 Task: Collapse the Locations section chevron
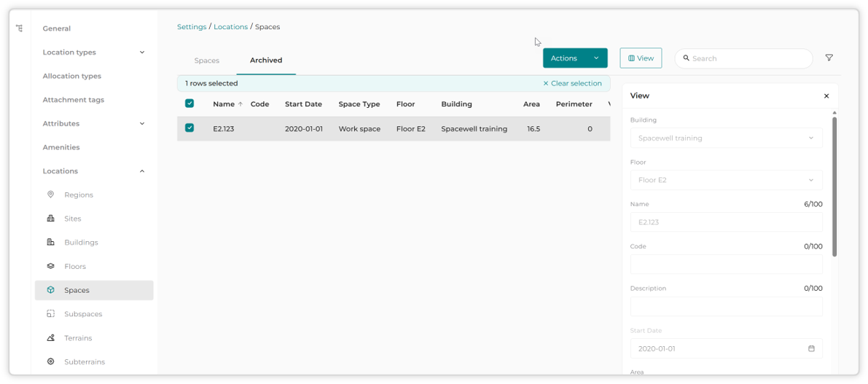[141, 171]
